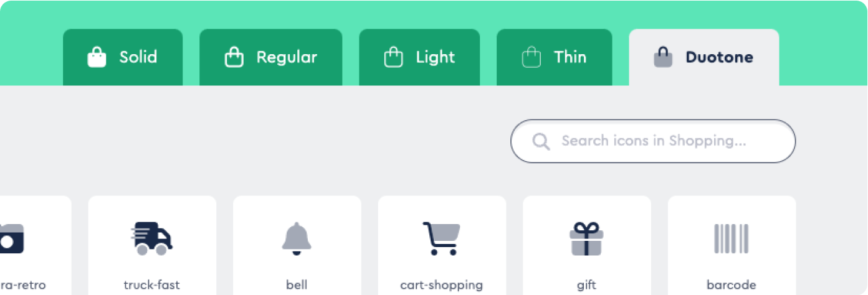Click the cart-shopping label text
Viewport: 868px width, 295px height.
tap(441, 285)
